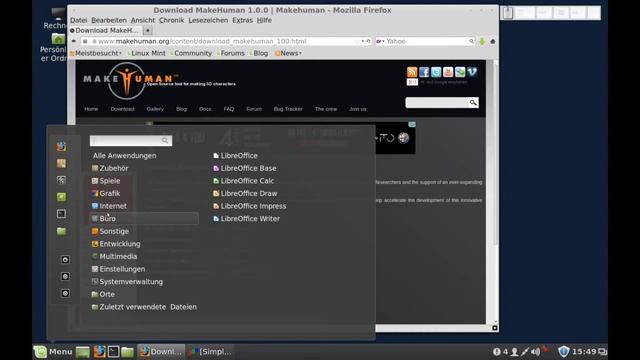The height and width of the screenshot is (360, 640).
Task: Launch LibreOffice Impress
Action: pos(249,206)
